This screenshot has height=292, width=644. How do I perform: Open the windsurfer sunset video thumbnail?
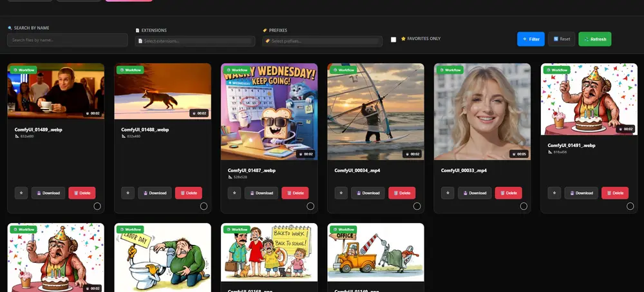(375, 111)
